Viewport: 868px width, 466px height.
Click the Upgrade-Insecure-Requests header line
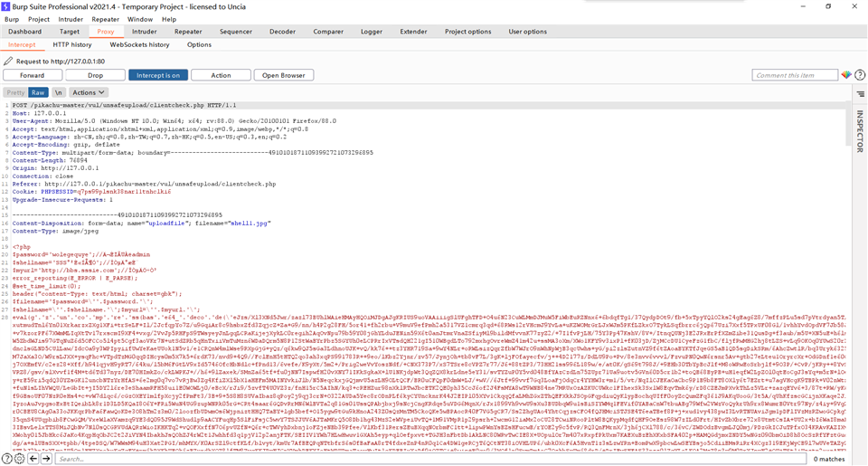tap(62, 199)
